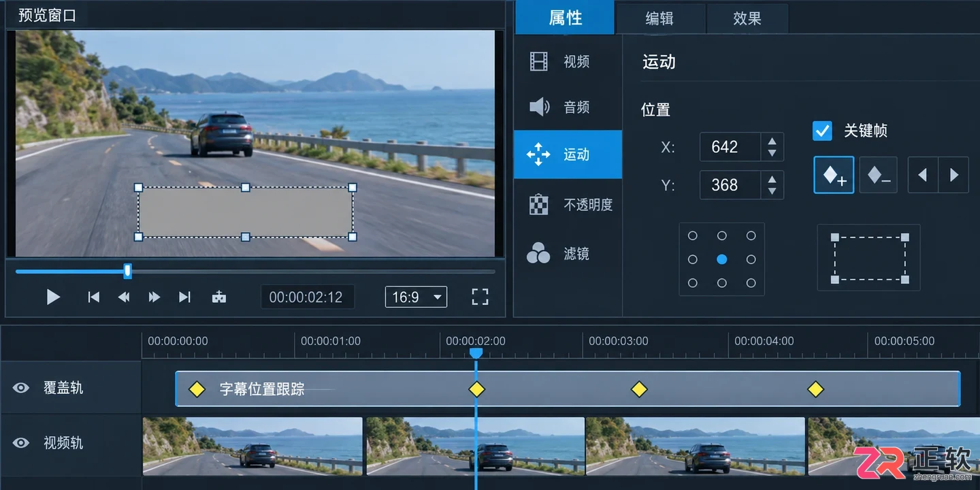Switch to the 效果 tab
This screenshot has width=980, height=490.
(747, 18)
